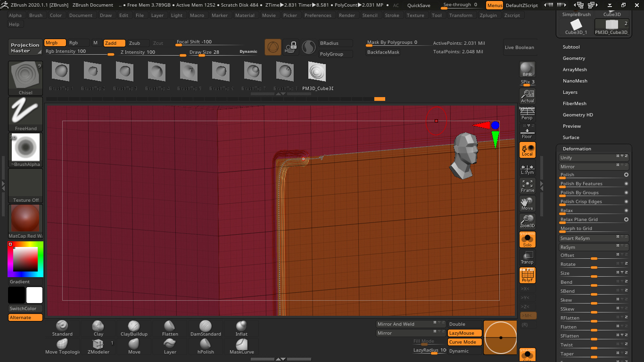Adjust the Z Intensity slider
The height and width of the screenshot is (362, 644).
click(153, 53)
